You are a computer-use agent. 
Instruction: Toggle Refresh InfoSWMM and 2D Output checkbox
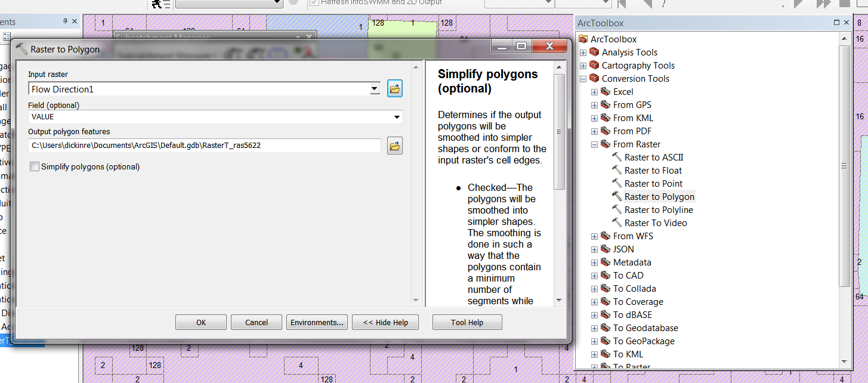click(x=314, y=2)
